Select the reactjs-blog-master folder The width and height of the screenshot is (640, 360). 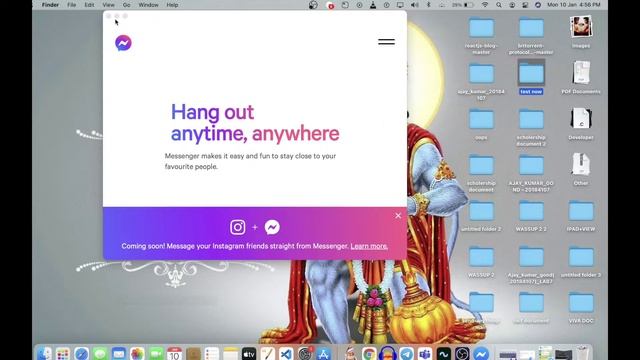[481, 35]
